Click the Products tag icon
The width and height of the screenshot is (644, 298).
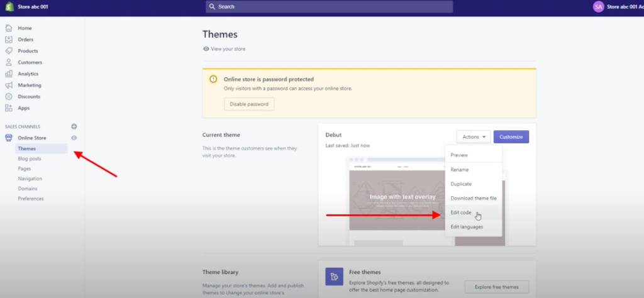point(9,51)
